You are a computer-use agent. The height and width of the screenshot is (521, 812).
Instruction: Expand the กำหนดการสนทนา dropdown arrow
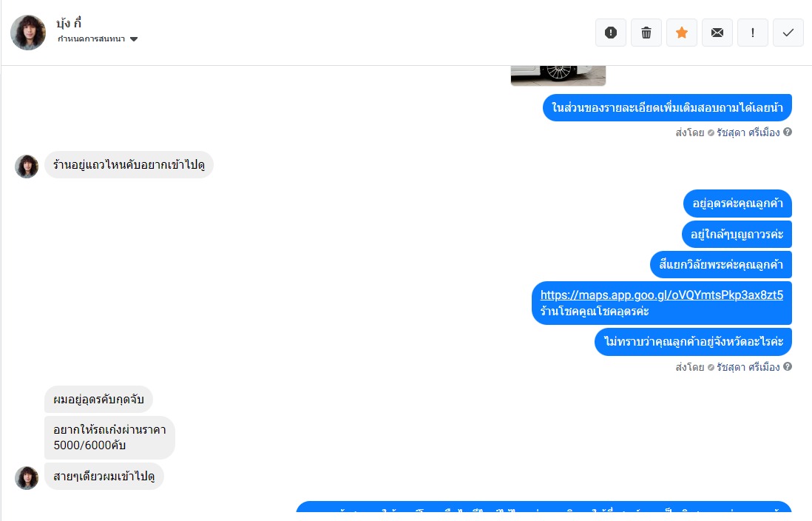(134, 39)
